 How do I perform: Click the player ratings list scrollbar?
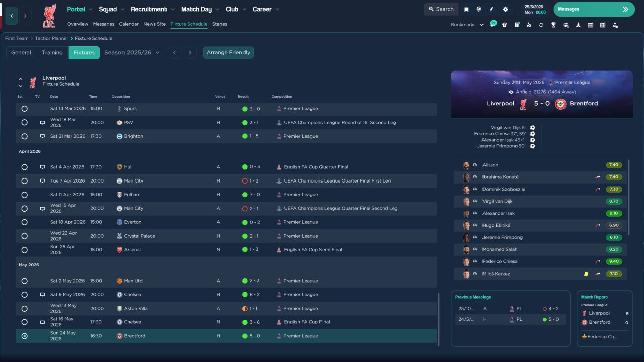pyautogui.click(x=629, y=197)
